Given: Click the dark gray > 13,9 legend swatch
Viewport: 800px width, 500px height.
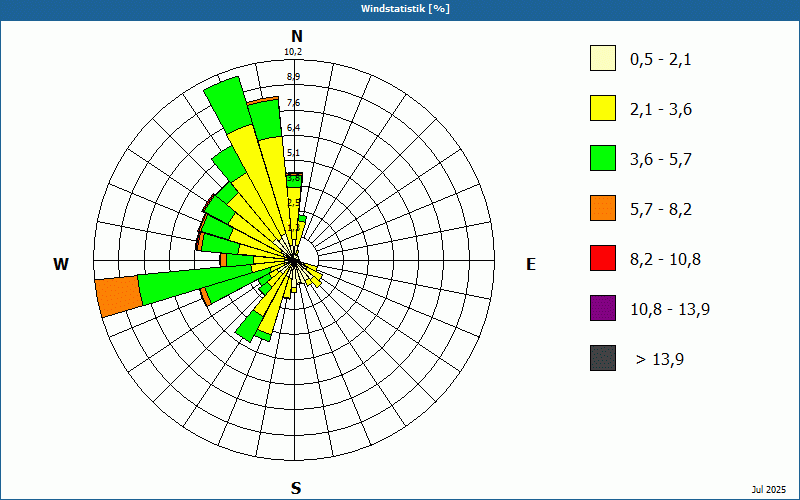Looking at the screenshot, I should 603,358.
